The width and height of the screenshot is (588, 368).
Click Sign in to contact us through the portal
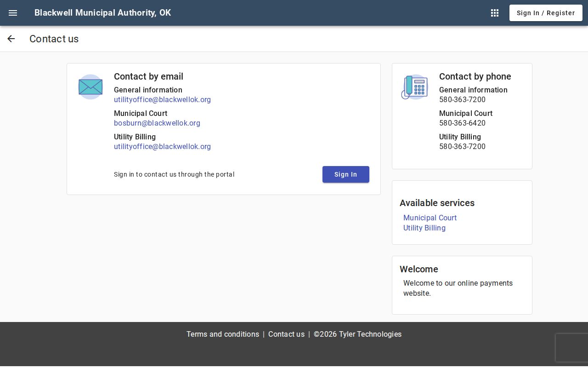(x=174, y=174)
